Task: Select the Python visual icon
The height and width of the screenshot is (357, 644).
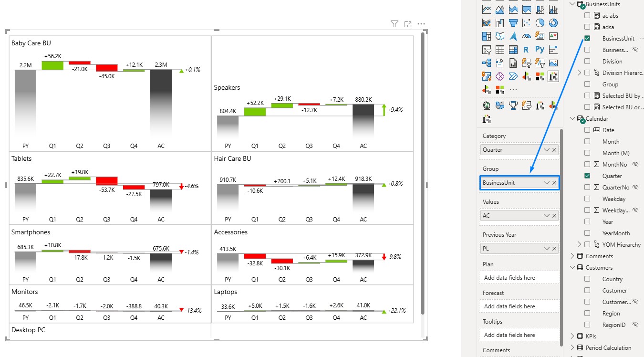Action: (x=540, y=49)
